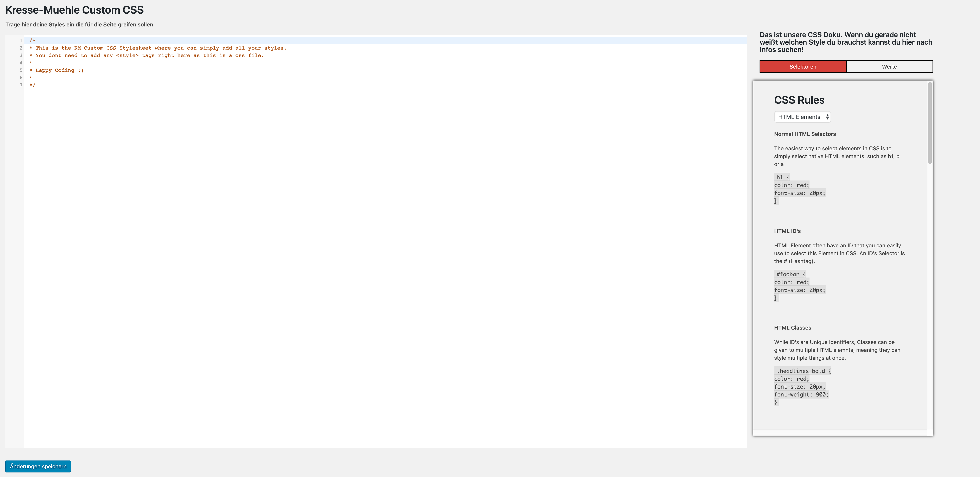Click the CSS docs panel scrollbar thumb
Screen dimensions: 980x477
click(930, 123)
